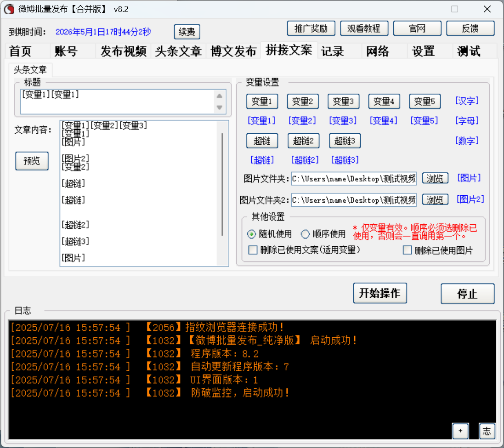Open the 拼接文案 tab
Screen dimensions: 504x448
click(x=289, y=50)
